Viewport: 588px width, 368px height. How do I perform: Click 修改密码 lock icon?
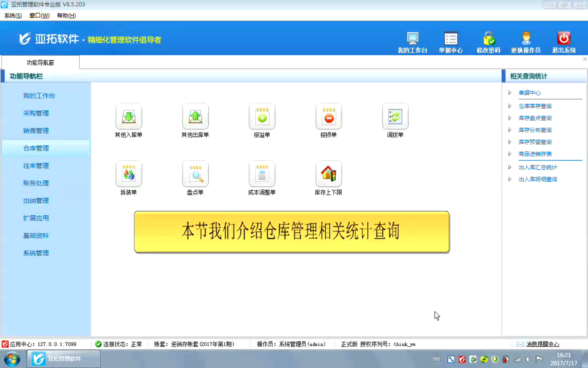coord(489,39)
